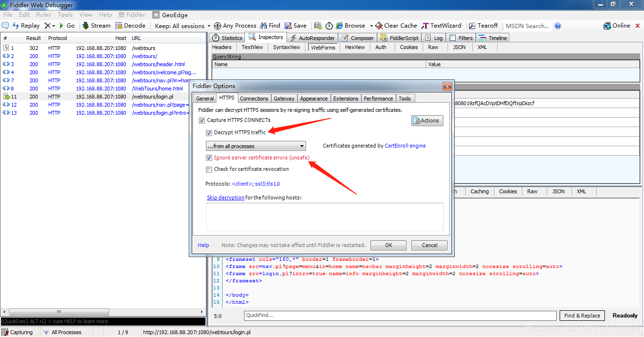644x337 pixels.
Task: Click the Remove X toolbar icon
Action: 47,26
